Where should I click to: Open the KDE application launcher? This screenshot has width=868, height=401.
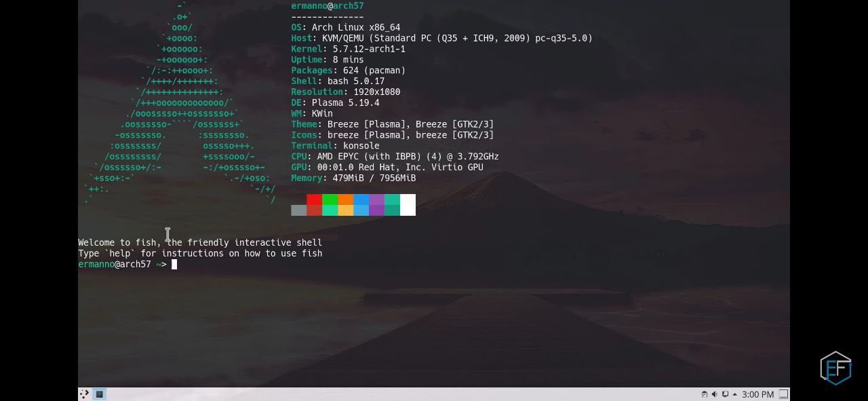click(x=84, y=394)
